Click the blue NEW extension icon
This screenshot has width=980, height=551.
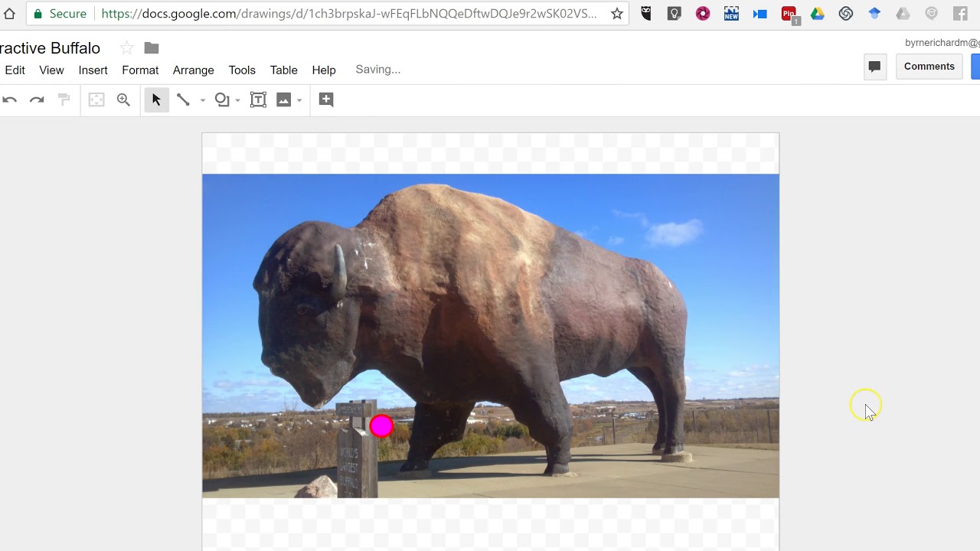tap(731, 14)
